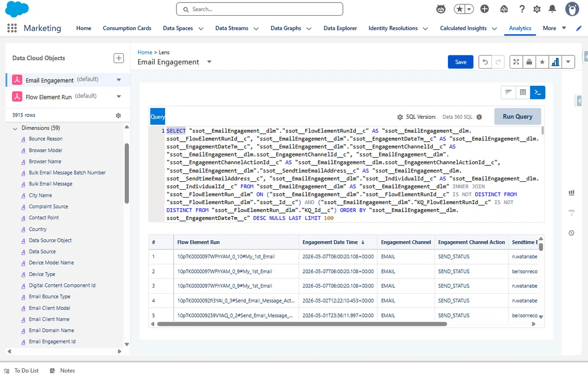The height and width of the screenshot is (378, 588).
Task: Open the favorites list dropdown arrow
Action: pos(469,9)
